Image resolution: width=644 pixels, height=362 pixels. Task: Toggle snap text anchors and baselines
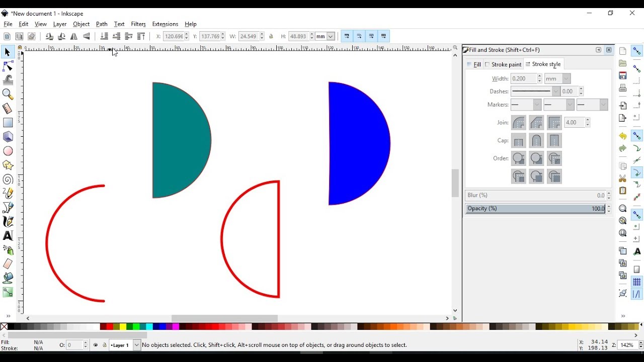coord(637,251)
